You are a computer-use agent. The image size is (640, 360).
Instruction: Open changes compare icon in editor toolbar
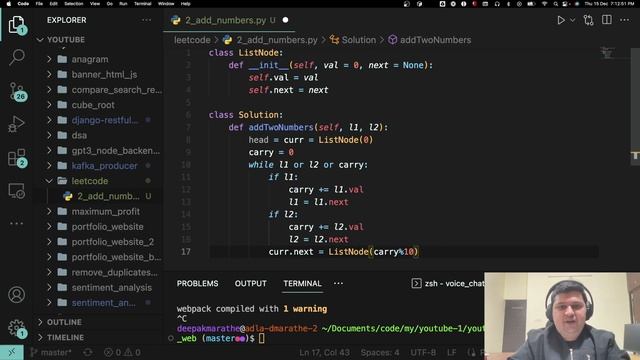[x=588, y=20]
